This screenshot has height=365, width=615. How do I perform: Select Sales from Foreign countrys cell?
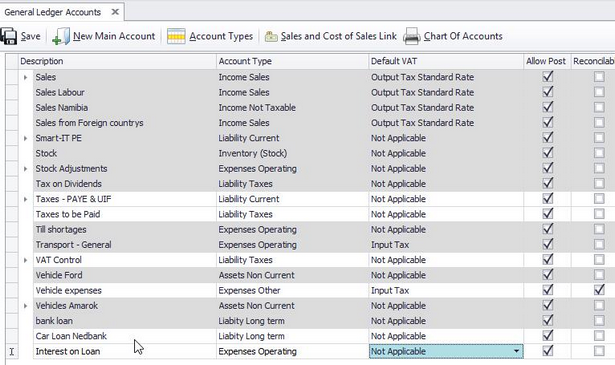[x=125, y=123]
